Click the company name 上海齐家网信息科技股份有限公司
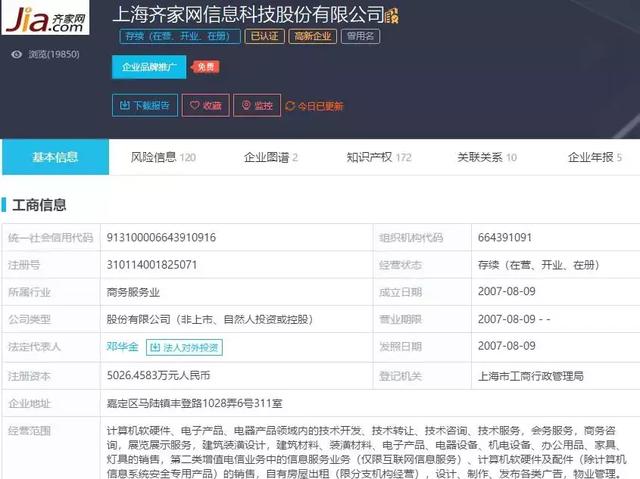 248,15
